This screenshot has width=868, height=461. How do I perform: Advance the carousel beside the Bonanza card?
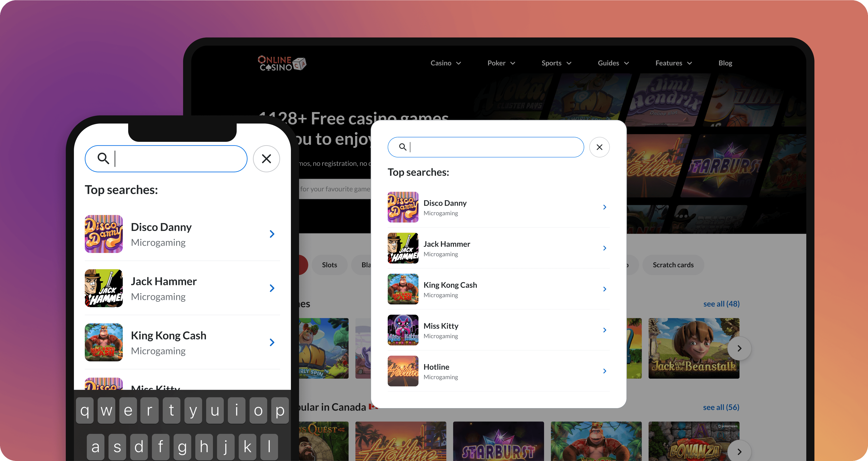tap(739, 452)
